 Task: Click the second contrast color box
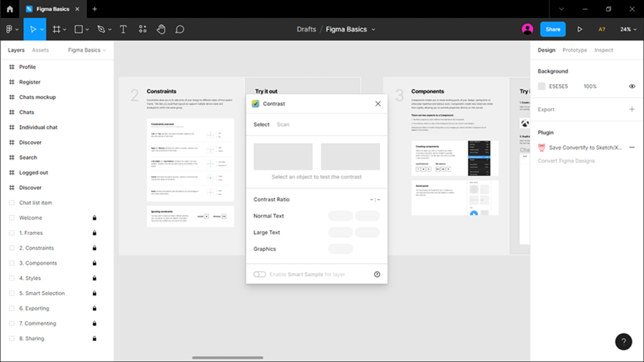350,157
